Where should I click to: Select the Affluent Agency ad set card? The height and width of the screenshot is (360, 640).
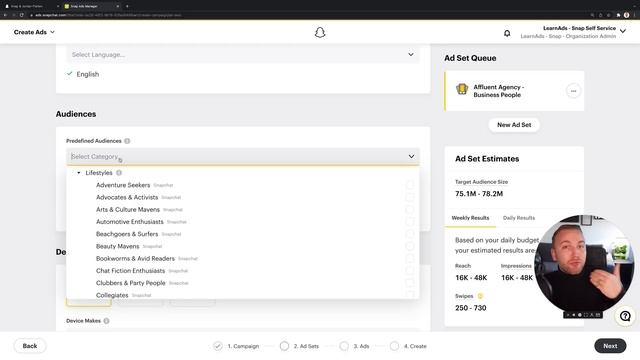[x=514, y=91]
